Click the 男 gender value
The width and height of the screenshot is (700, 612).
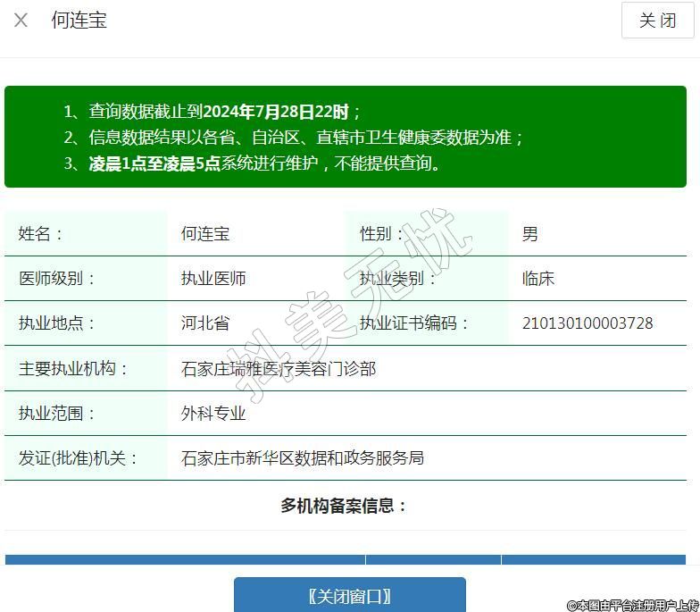point(530,234)
